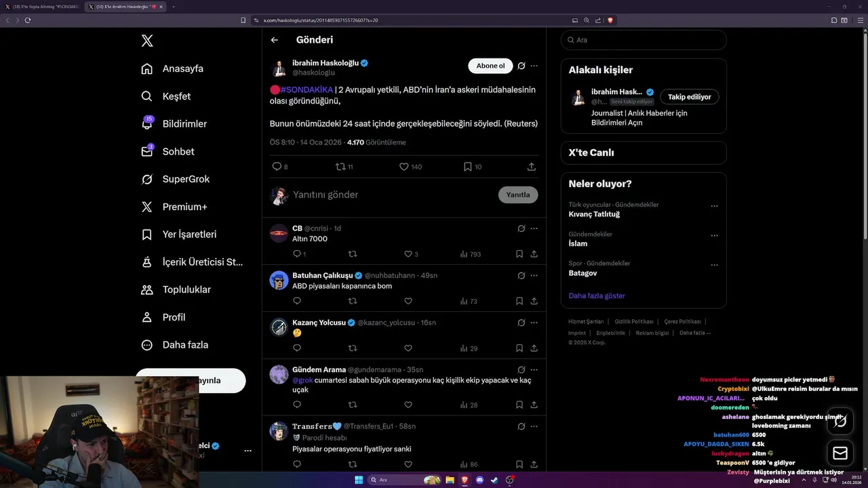View stats 793 on CB's comment

(x=471, y=254)
